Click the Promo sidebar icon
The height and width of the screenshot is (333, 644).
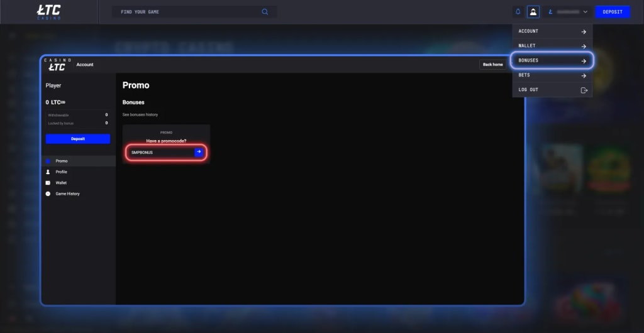tap(48, 161)
